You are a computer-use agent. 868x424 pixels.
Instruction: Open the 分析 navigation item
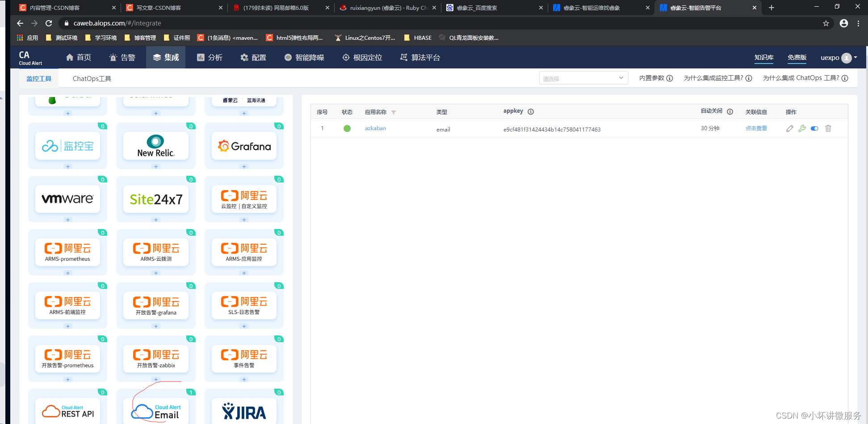pos(210,57)
